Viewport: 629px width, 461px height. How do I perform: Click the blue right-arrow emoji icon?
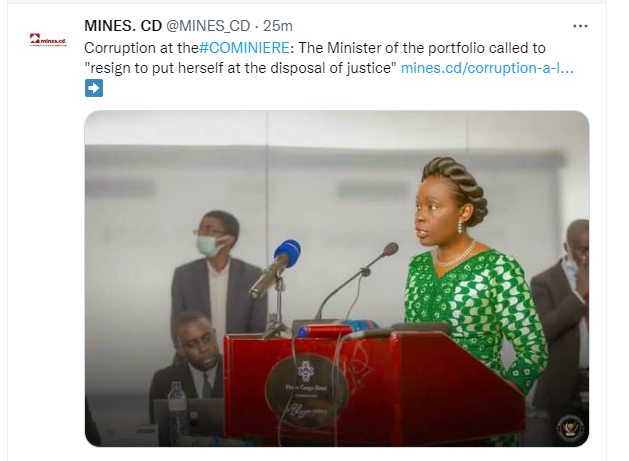(x=94, y=88)
